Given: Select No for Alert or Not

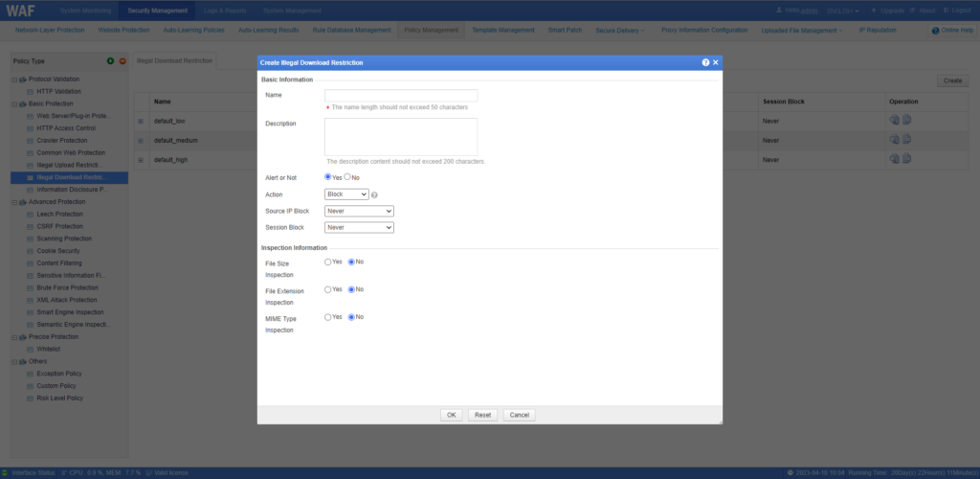Looking at the screenshot, I should 347,177.
